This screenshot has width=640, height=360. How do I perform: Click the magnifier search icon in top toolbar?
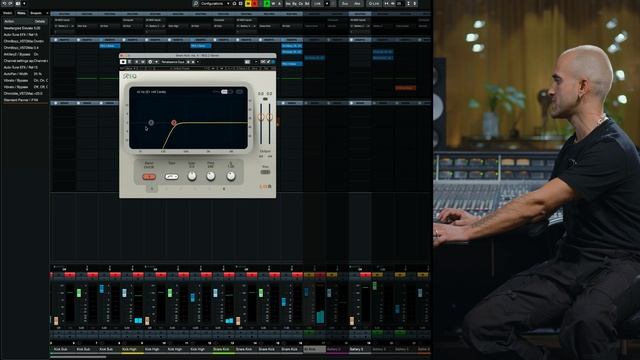pos(196,3)
